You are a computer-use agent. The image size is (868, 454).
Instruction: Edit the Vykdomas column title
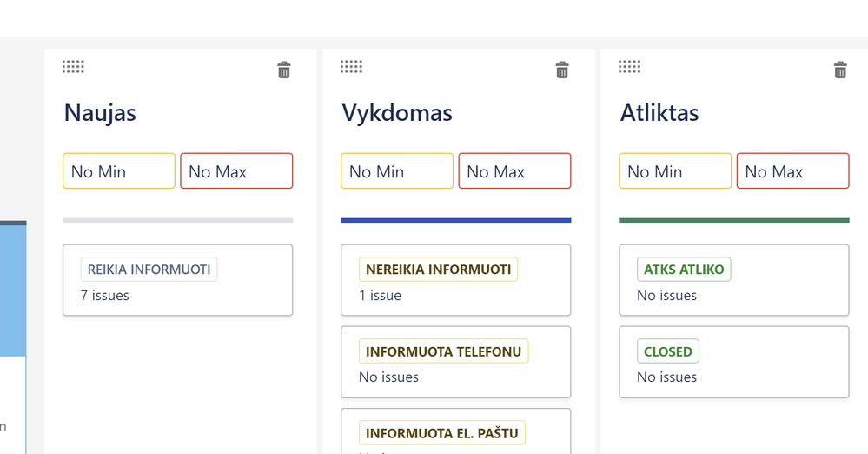click(x=397, y=113)
